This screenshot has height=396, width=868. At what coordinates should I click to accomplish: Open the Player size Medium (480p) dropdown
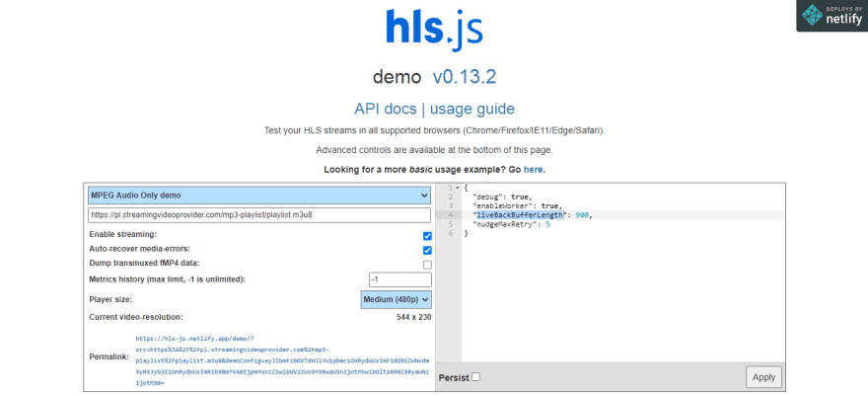pos(396,299)
